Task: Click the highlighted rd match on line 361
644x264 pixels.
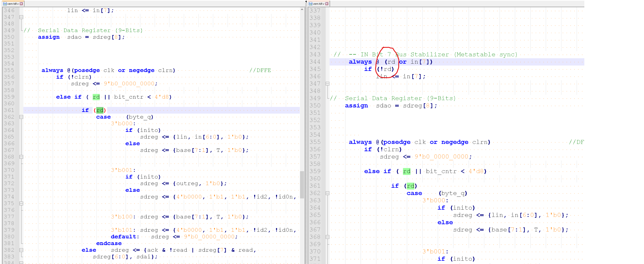Action: pos(100,110)
